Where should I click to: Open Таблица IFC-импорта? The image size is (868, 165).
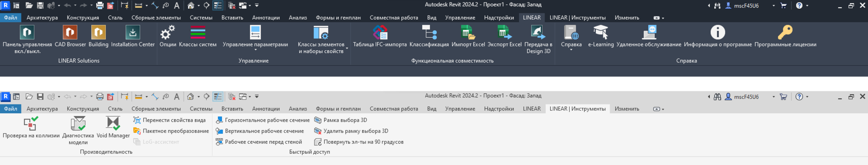pyautogui.click(x=380, y=36)
